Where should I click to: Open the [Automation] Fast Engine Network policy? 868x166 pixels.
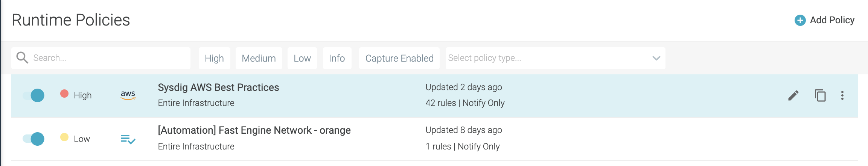coord(254,130)
